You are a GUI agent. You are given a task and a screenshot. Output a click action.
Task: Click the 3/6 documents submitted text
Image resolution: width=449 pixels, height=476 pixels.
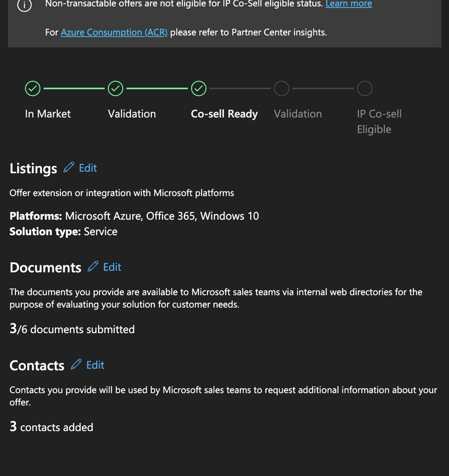pos(72,329)
